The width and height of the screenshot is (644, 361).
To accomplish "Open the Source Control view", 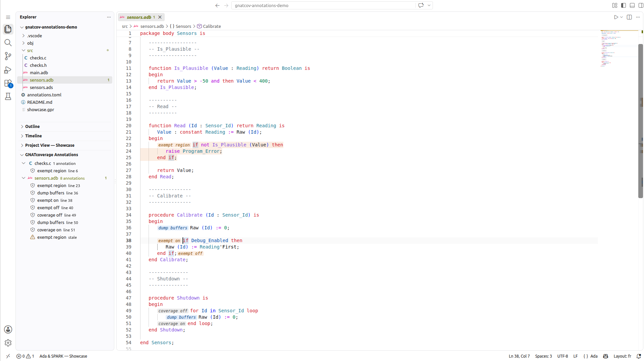I will pos(8,56).
